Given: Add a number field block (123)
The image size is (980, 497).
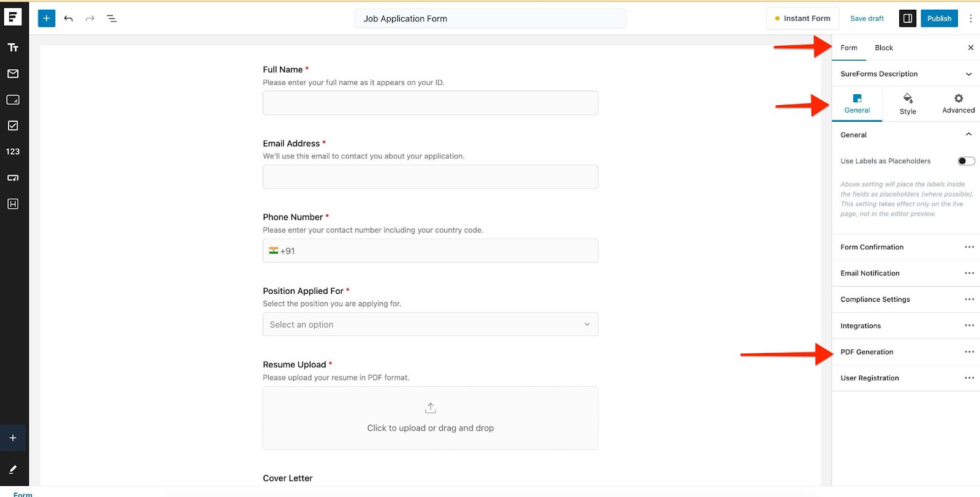Looking at the screenshot, I should coord(13,152).
